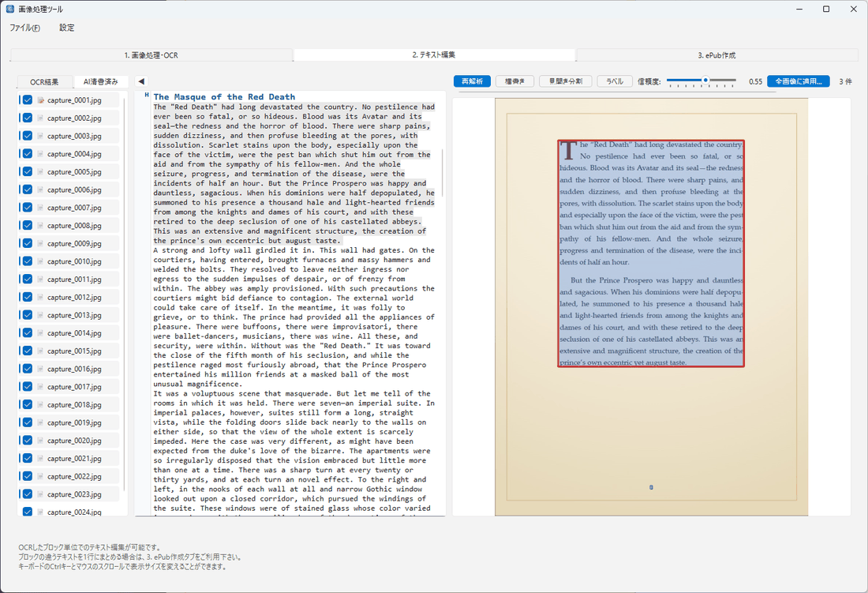The height and width of the screenshot is (593, 868).
Task: Deselect the capture_0015.jpg checkbox
Action: click(27, 351)
